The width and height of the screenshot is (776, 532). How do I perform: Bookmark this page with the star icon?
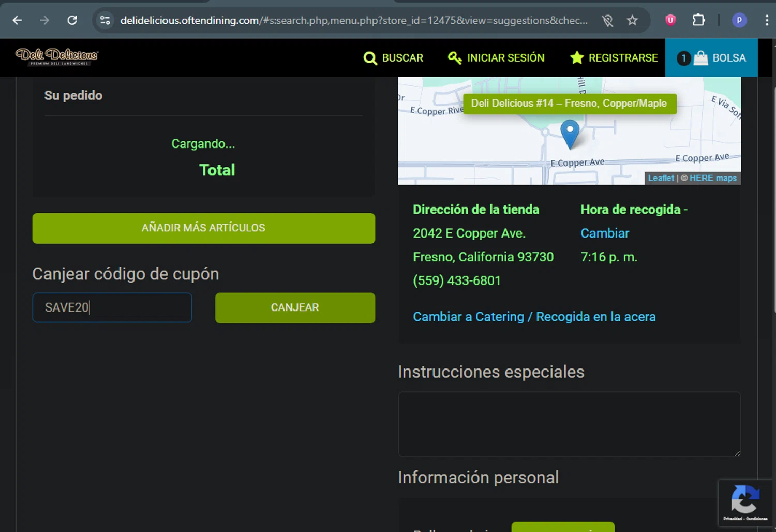click(x=632, y=20)
